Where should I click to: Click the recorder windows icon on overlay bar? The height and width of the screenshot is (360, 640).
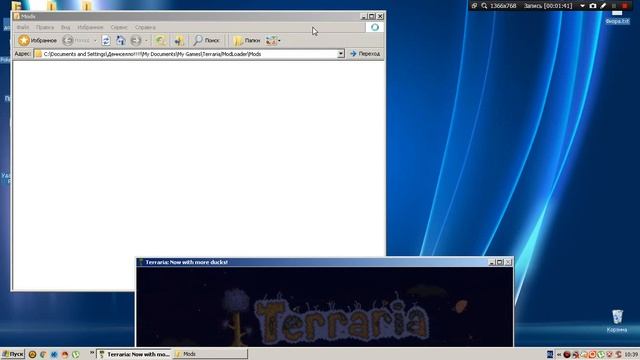[x=474, y=6]
